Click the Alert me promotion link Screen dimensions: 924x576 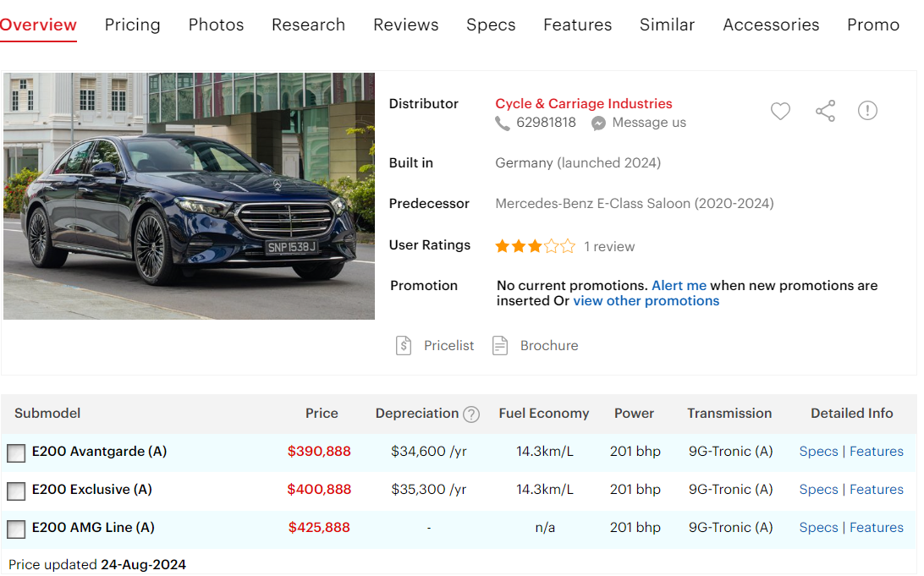click(679, 286)
